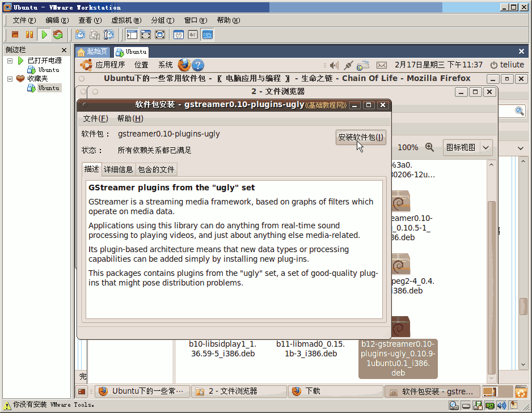Click the blue help icon on Ubuntu panel

pos(198,65)
